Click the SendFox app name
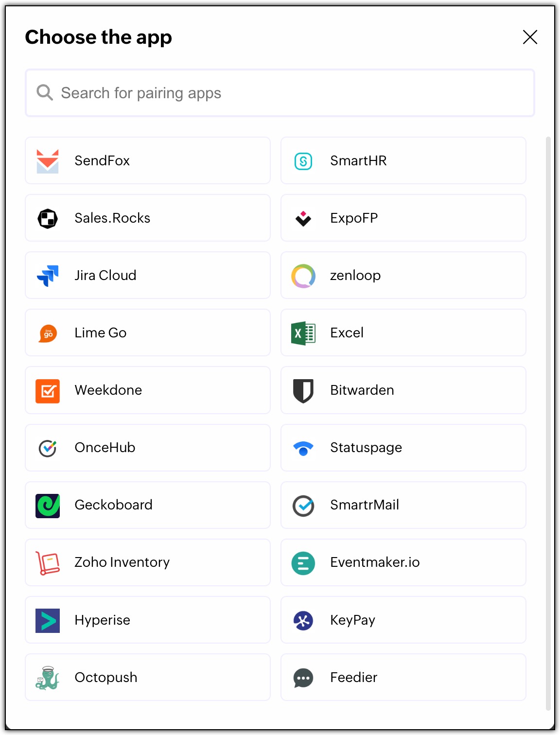The width and height of the screenshot is (560, 735). point(102,161)
